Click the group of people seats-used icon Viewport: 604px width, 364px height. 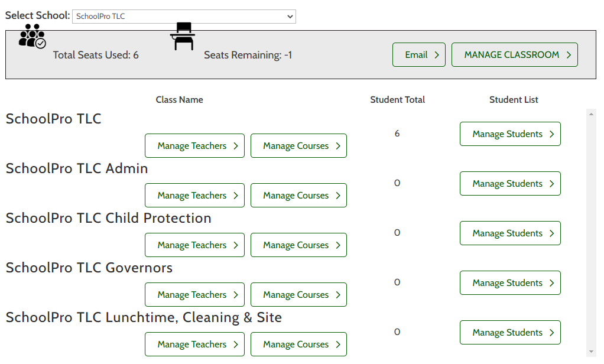pos(31,36)
